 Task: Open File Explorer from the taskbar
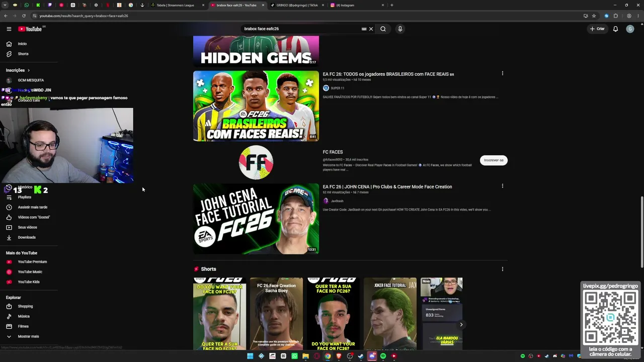coord(305,356)
